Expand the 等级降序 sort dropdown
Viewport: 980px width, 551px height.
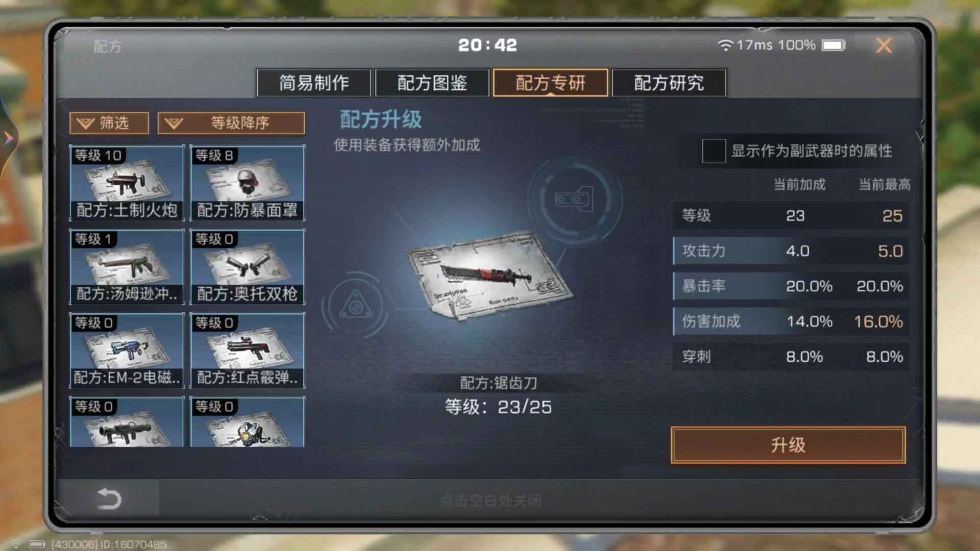(x=231, y=123)
